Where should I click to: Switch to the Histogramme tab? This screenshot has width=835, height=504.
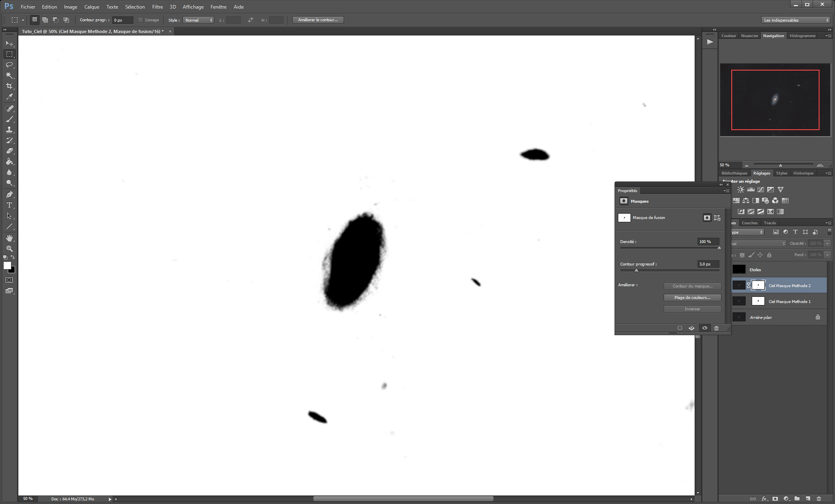[x=802, y=36]
